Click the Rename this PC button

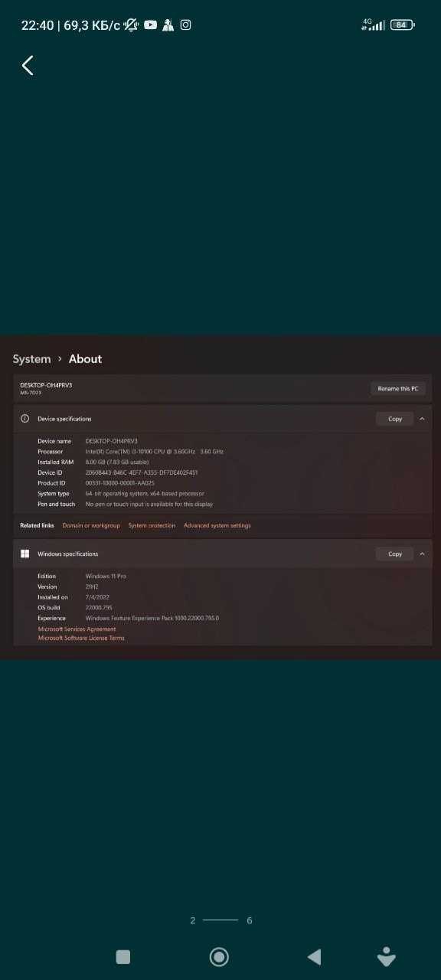pyautogui.click(x=398, y=388)
